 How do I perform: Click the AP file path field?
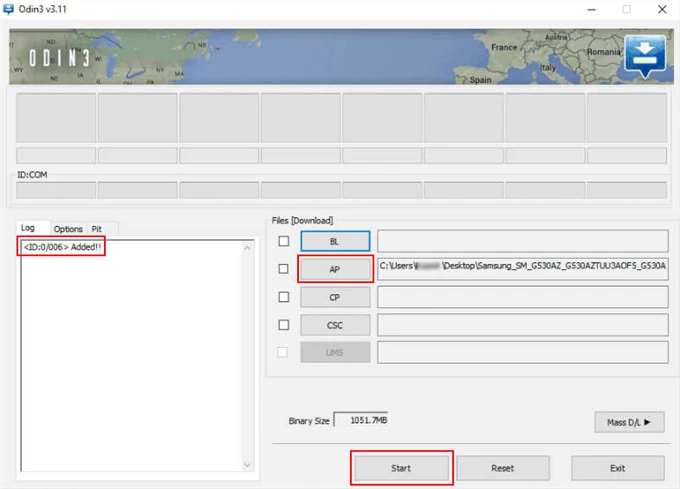[x=521, y=269]
